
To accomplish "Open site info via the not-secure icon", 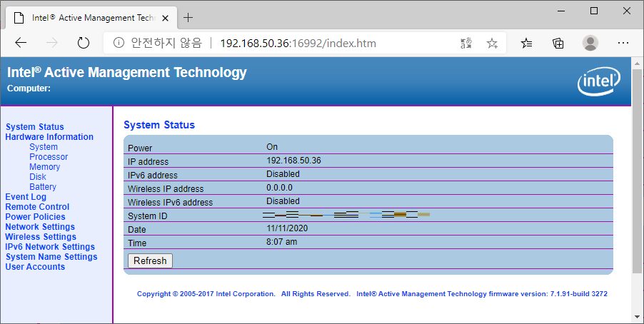I will click(x=119, y=43).
